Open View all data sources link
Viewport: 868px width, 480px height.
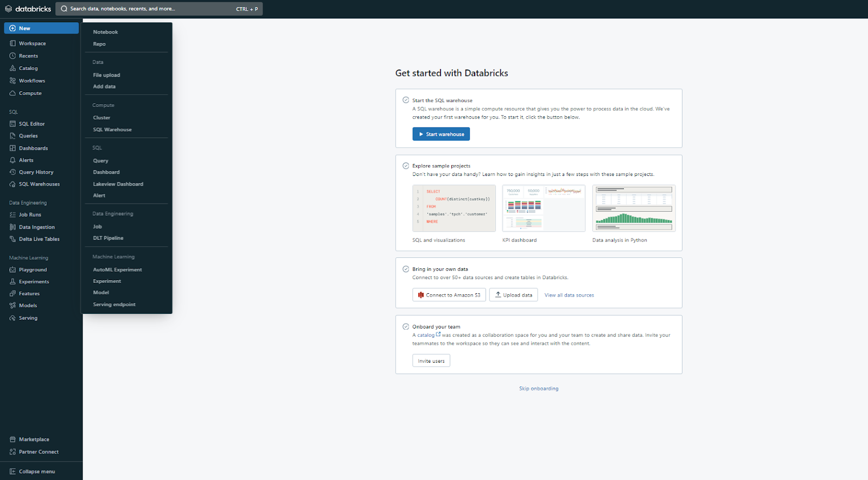click(x=569, y=295)
